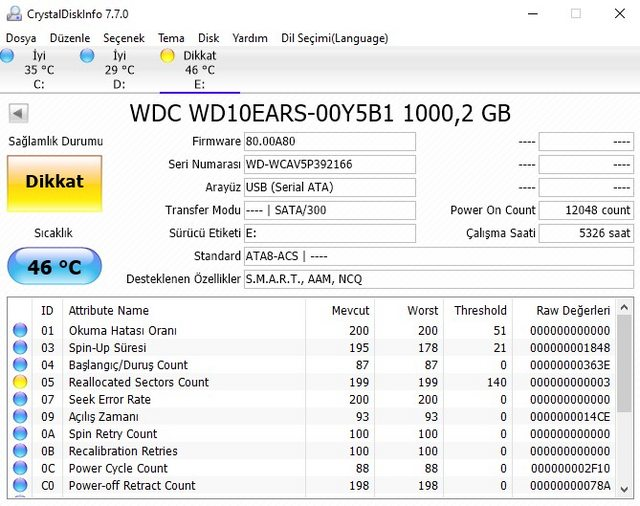Viewport: 640px width, 506px height.
Task: Click status orb for Spin-Up Süresi row
Action: point(20,347)
